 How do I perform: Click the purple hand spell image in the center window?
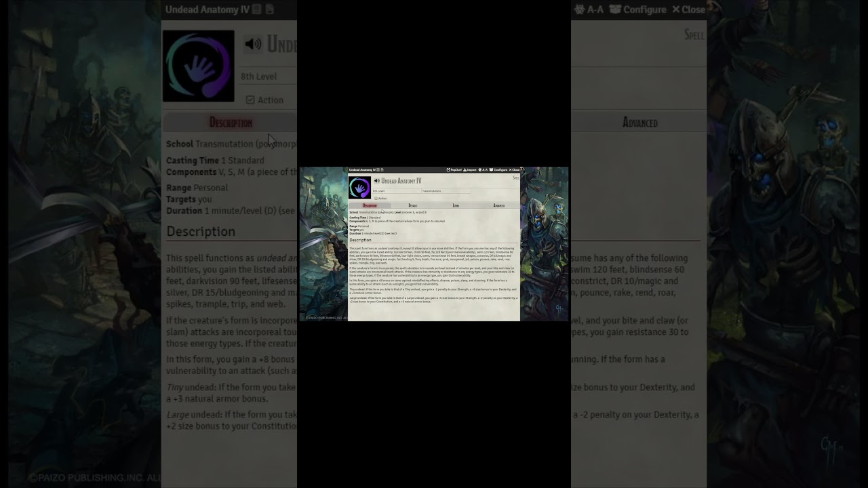(359, 188)
